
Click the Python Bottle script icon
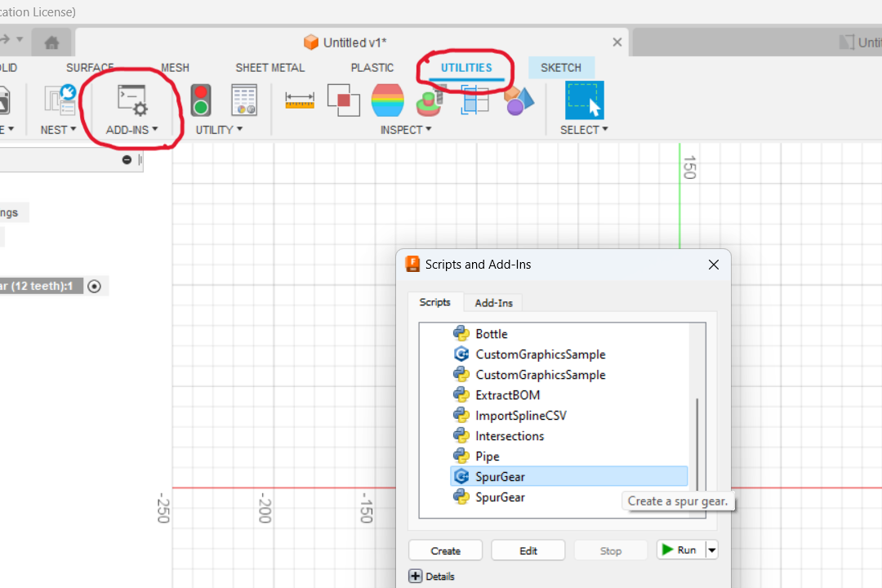coord(461,334)
